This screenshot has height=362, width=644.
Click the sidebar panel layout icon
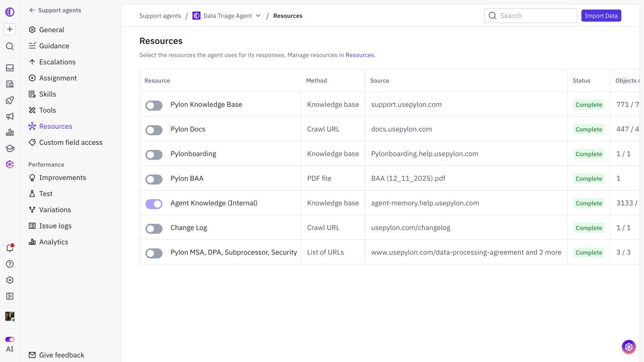10,296
